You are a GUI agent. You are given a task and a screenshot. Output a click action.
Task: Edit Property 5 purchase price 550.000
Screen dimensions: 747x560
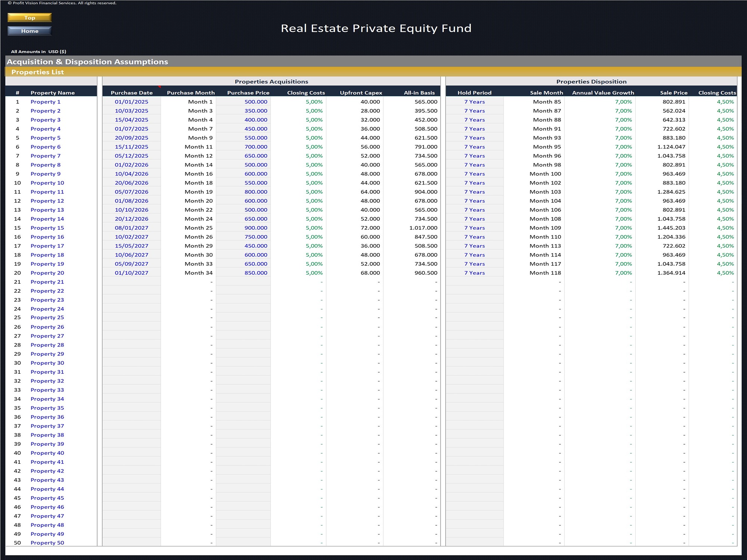(x=255, y=138)
